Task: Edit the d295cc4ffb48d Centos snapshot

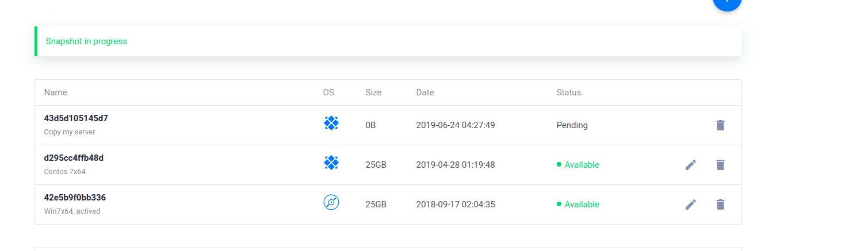Action: 691,165
